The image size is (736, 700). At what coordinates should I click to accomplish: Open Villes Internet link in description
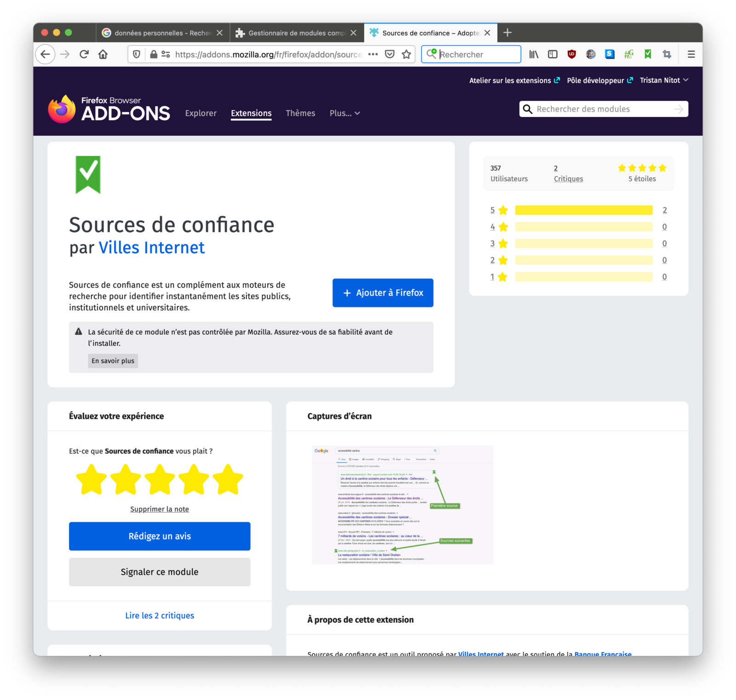point(481,654)
